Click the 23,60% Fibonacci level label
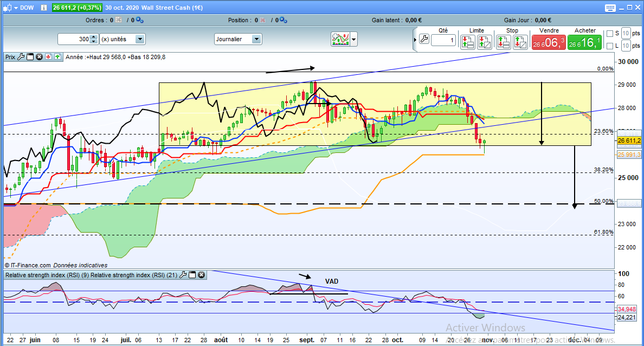The height and width of the screenshot is (346, 644). [603, 131]
